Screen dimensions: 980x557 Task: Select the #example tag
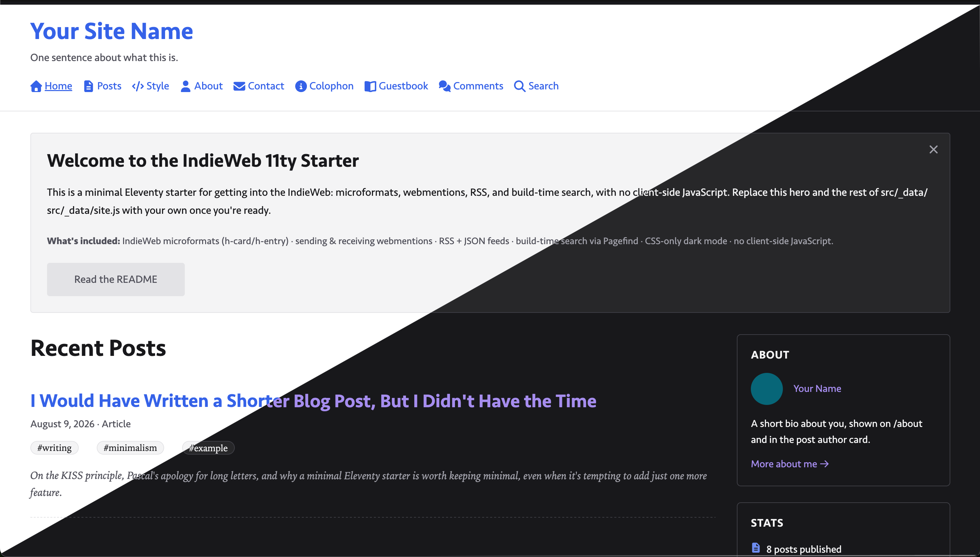tap(208, 448)
